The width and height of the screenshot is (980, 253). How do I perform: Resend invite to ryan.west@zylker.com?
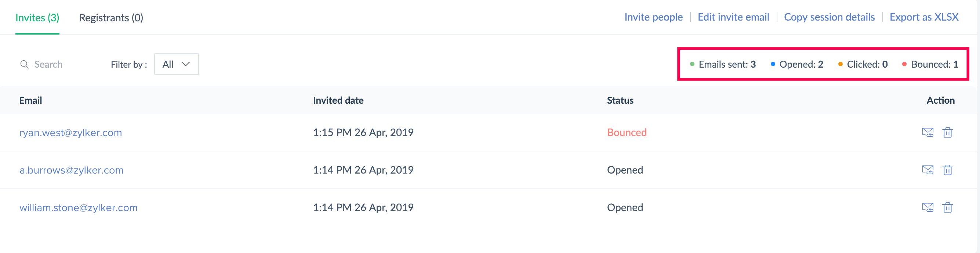click(x=928, y=133)
